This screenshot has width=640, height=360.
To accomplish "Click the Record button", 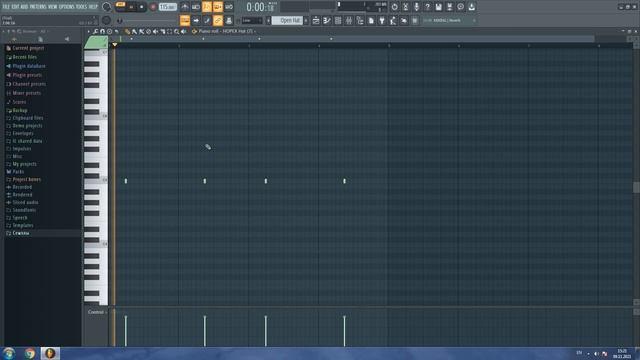I will coord(153,7).
